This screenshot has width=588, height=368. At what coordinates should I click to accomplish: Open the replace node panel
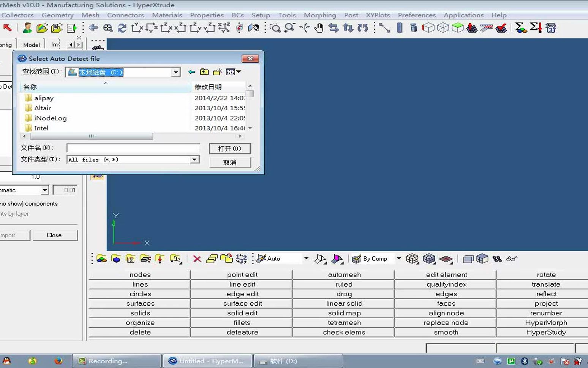446,322
